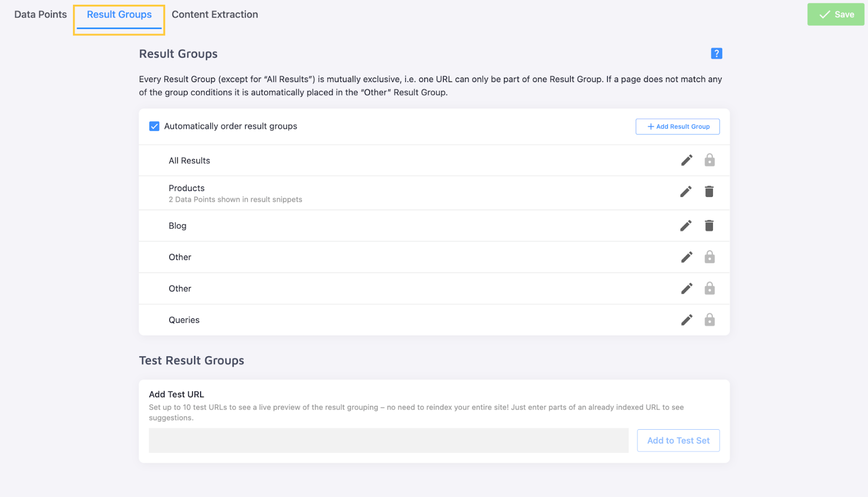The height and width of the screenshot is (497, 868).
Task: Toggle Automatically order result groups checkbox
Action: pyautogui.click(x=155, y=126)
